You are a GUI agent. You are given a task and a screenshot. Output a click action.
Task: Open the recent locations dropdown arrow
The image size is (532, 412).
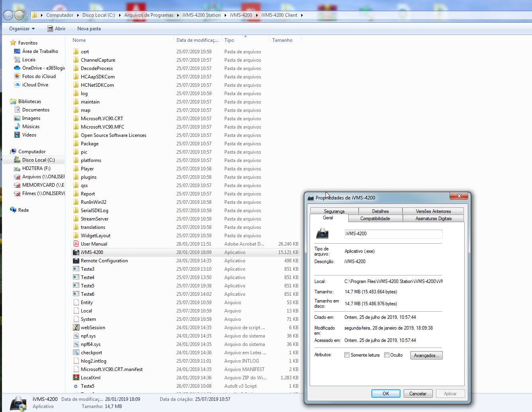tap(27, 15)
